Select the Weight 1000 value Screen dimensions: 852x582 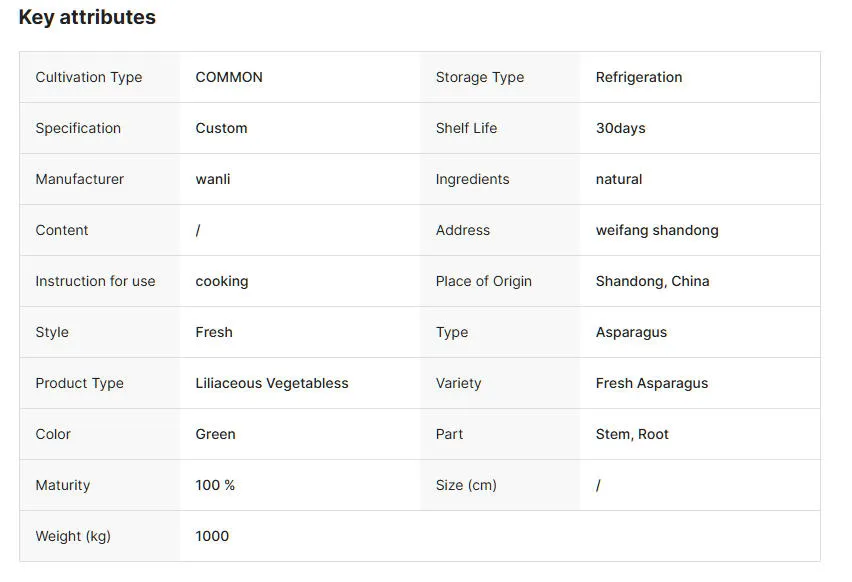(x=212, y=536)
